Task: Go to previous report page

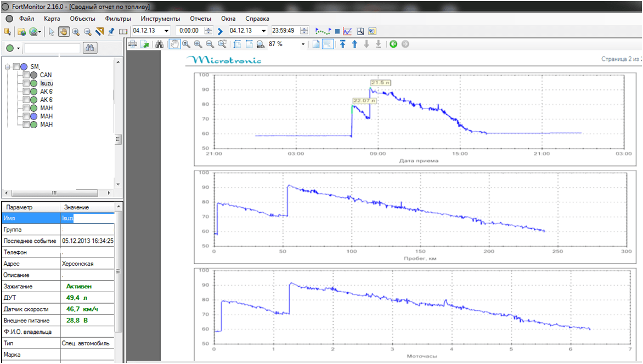Action: click(355, 44)
